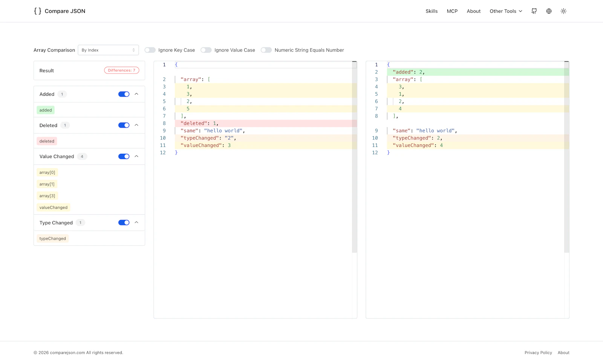Open the Array Comparison By Index dropdown
Screen dimensions: 603x364
108,50
